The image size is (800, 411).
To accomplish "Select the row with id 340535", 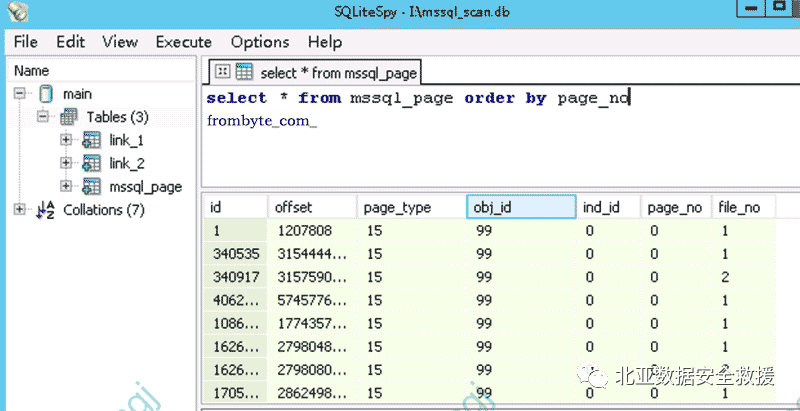I will (490, 254).
